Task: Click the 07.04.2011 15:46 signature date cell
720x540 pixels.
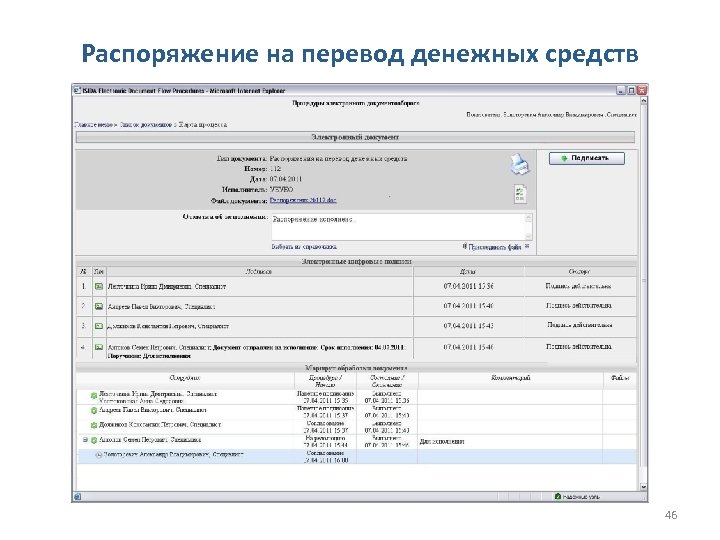Action: (468, 347)
